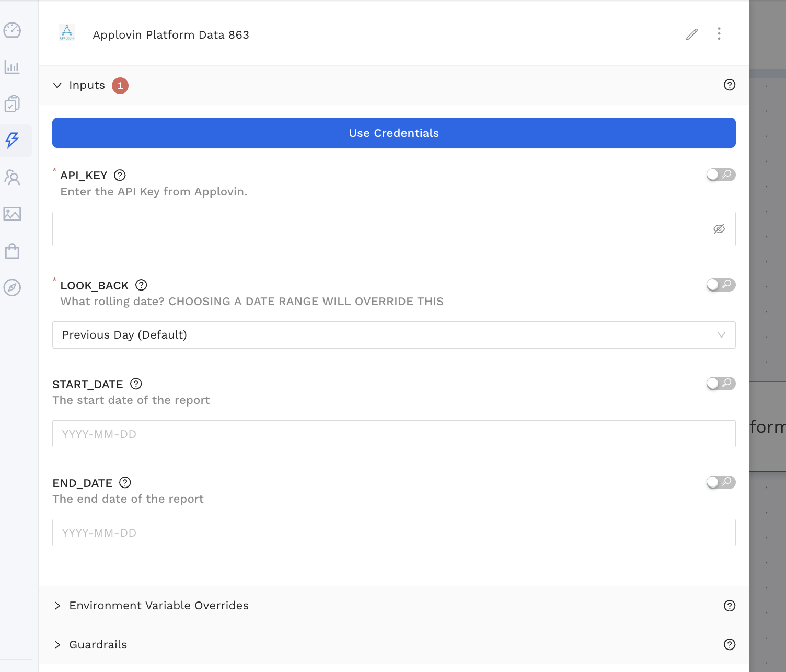
Task: Toggle the API_KEY variable switch
Action: [720, 175]
